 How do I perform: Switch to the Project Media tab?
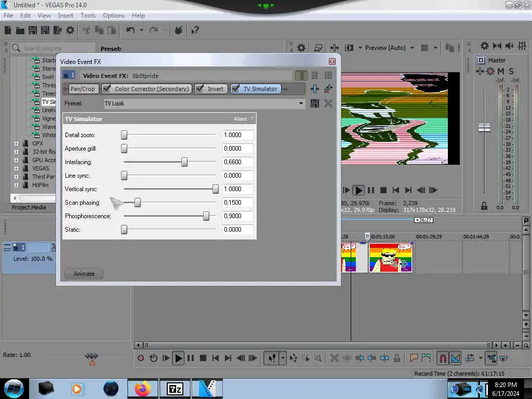29,207
